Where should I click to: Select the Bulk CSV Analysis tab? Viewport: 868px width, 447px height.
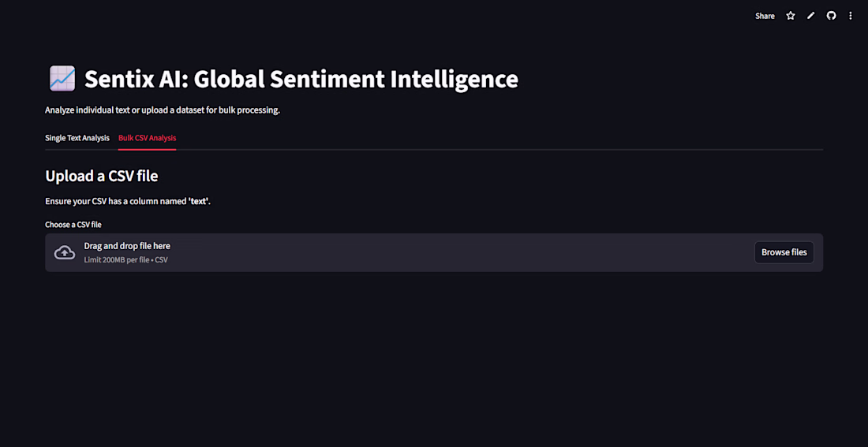point(147,138)
